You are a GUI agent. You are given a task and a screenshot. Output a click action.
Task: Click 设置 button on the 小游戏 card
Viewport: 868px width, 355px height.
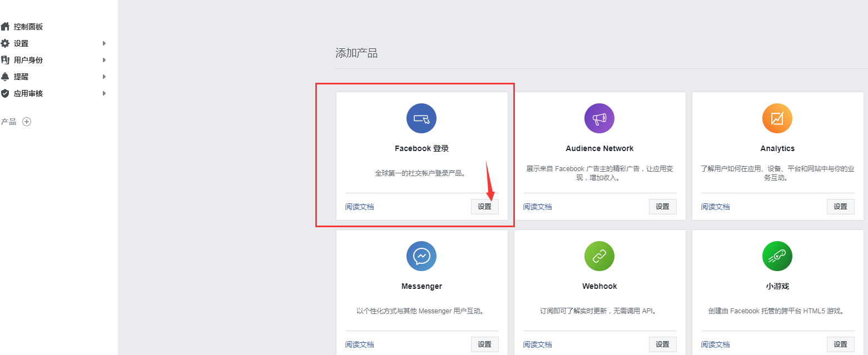click(841, 344)
